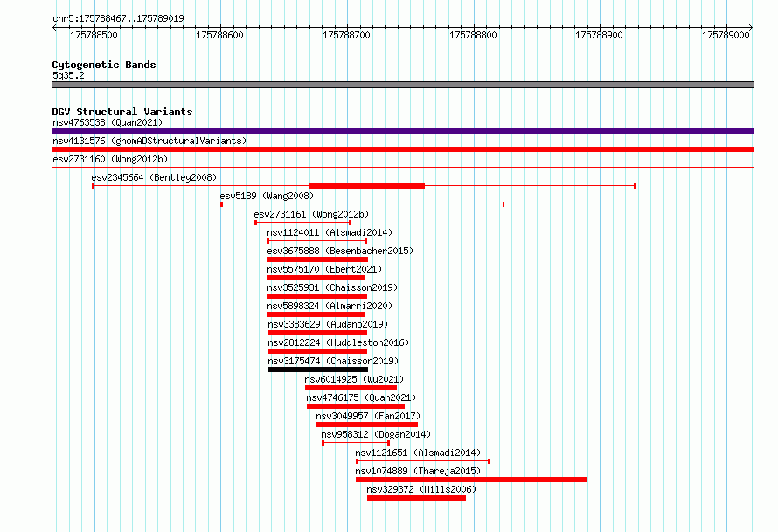778x532 pixels.
Task: Click the 175788700 ruler tick label
Action: tap(346, 35)
